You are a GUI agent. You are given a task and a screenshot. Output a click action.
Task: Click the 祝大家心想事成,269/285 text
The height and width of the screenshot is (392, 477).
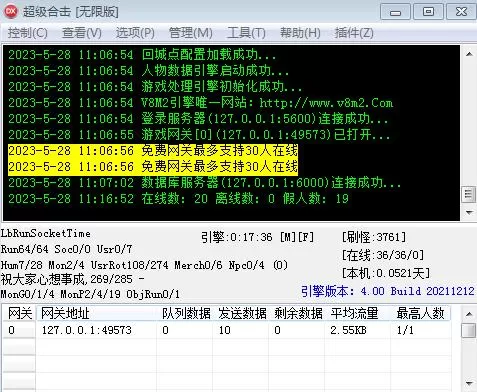[x=73, y=279]
